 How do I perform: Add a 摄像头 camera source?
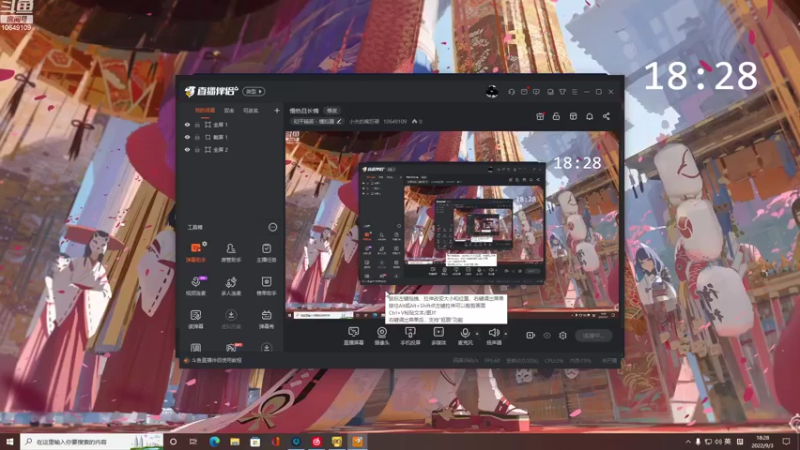tap(382, 336)
